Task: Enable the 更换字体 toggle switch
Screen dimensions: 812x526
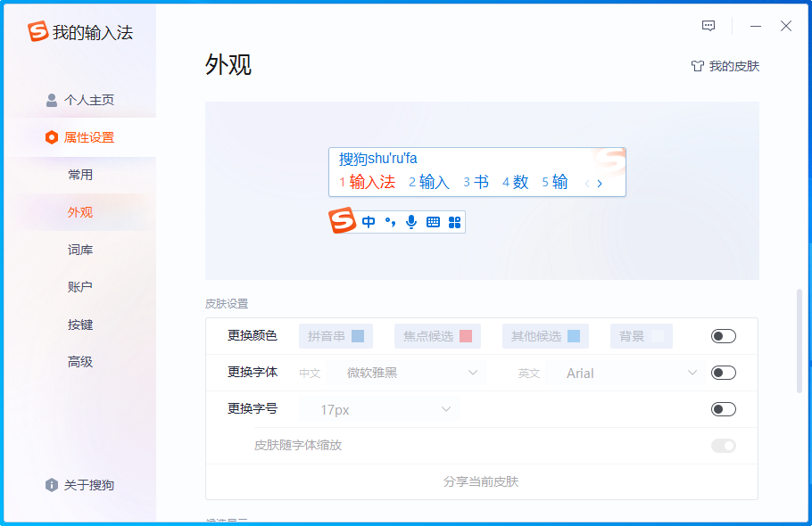Action: pos(723,373)
